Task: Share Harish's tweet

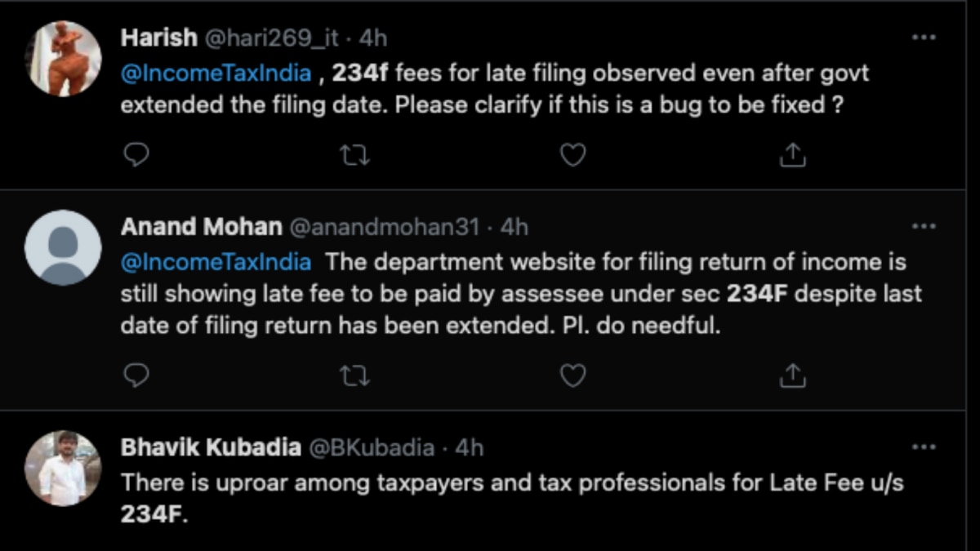Action: coord(792,155)
